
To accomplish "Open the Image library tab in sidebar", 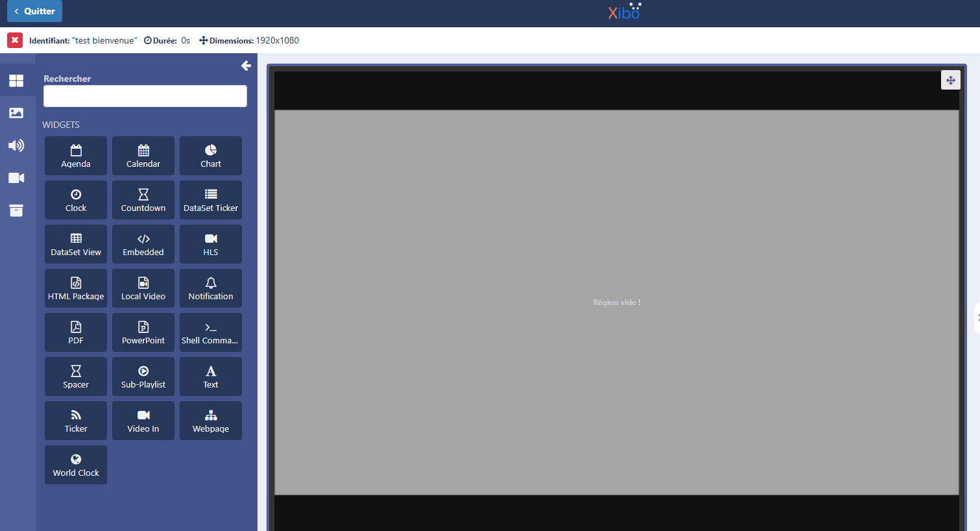I will 16,113.
